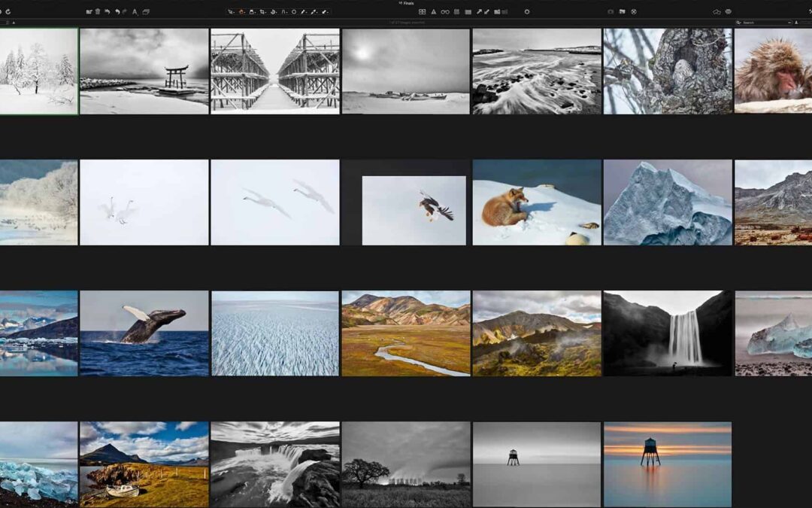Click the copy adjustments up-arrow icon
The image size is (812, 508).
(x=479, y=11)
